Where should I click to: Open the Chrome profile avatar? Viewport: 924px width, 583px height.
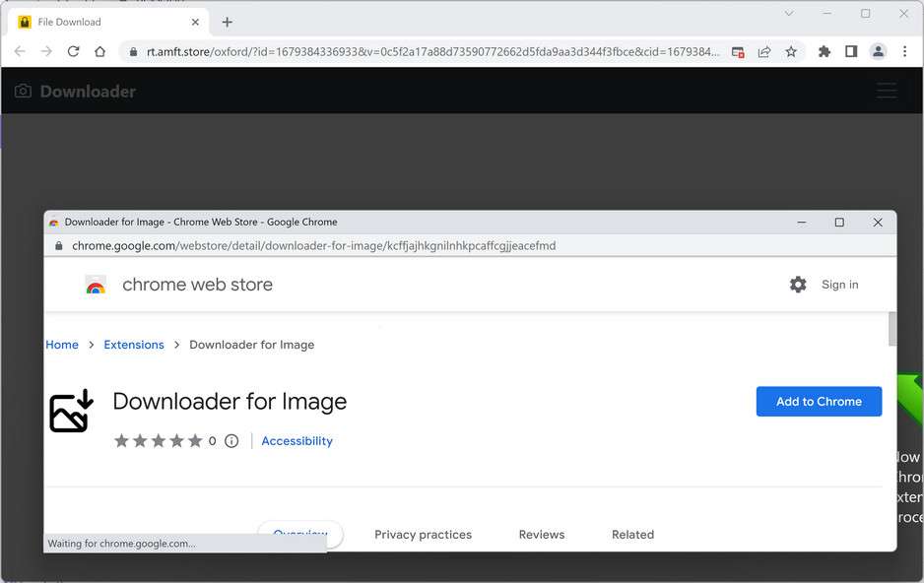point(878,51)
